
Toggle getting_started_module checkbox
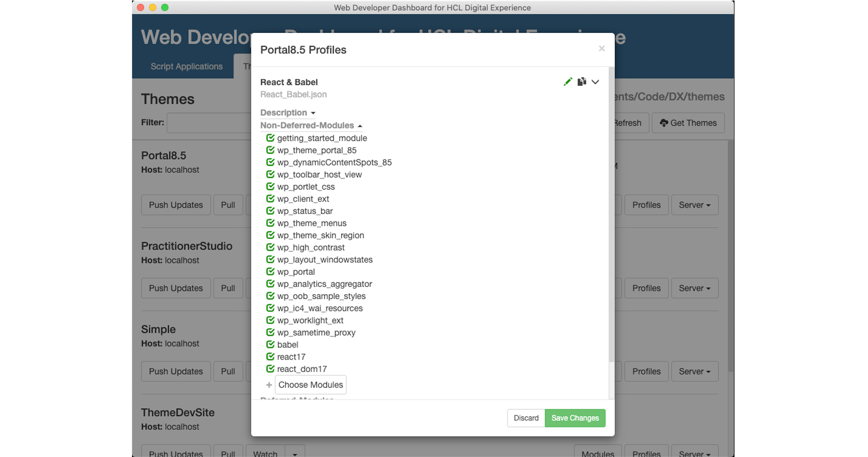click(x=271, y=138)
